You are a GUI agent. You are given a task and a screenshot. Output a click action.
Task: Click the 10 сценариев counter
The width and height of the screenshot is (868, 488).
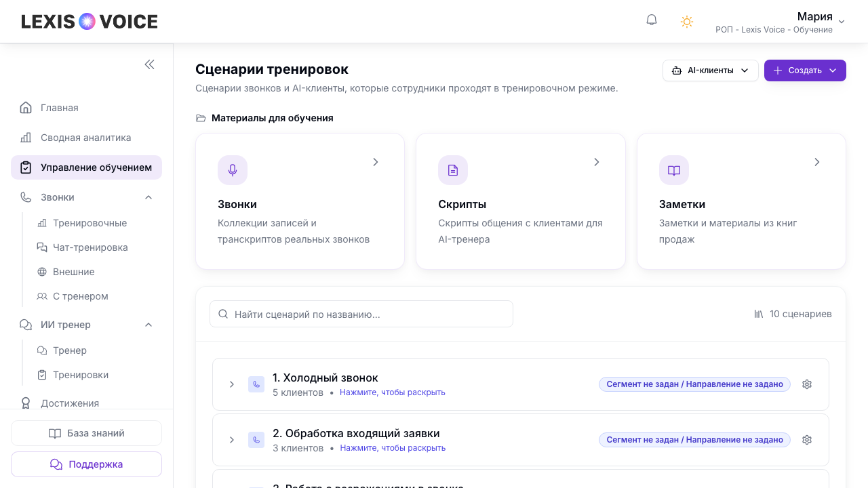point(793,314)
